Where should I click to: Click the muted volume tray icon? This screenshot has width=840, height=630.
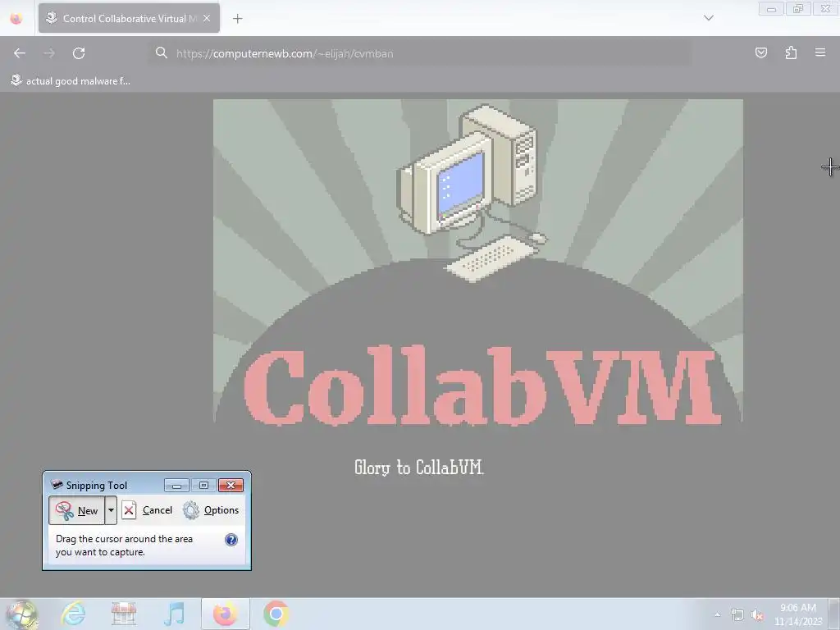pyautogui.click(x=757, y=615)
